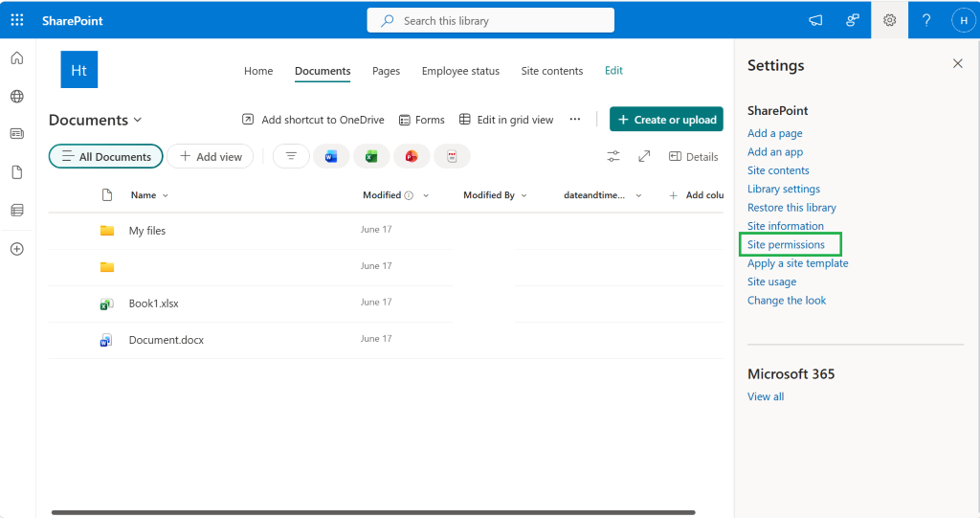Filter by Excel files icon
Screen dimensions: 980x518
tap(371, 156)
